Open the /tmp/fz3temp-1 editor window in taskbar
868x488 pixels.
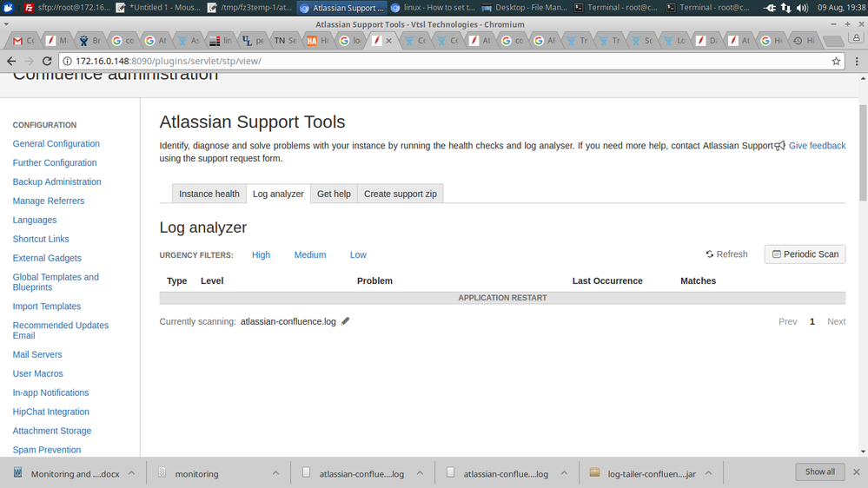click(x=251, y=8)
